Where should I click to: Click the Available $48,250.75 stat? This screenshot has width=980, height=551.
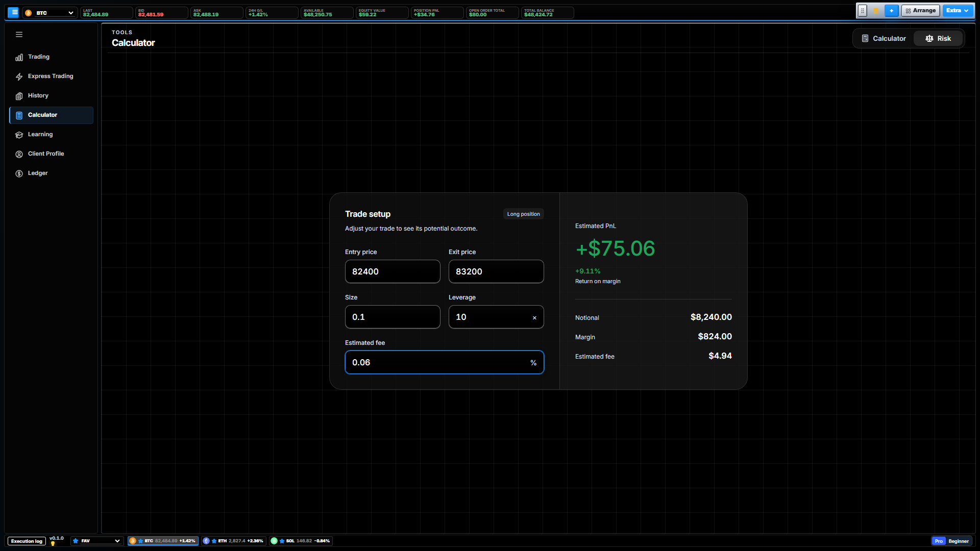tap(327, 13)
